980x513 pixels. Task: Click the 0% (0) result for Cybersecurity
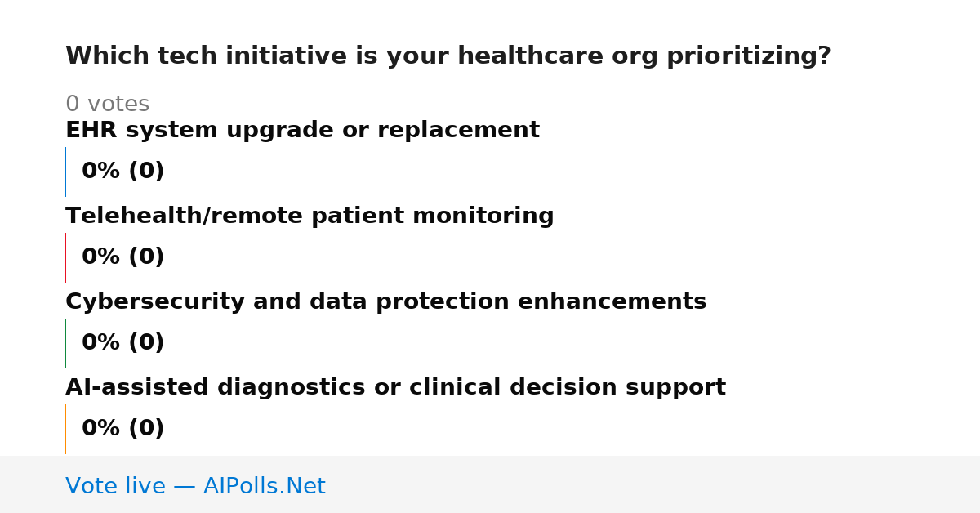(x=123, y=343)
